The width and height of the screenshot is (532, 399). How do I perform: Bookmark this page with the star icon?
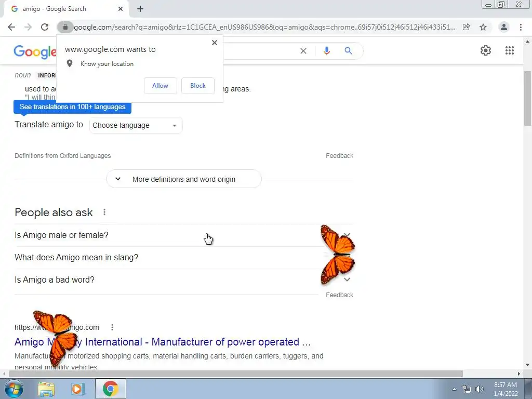point(483,27)
